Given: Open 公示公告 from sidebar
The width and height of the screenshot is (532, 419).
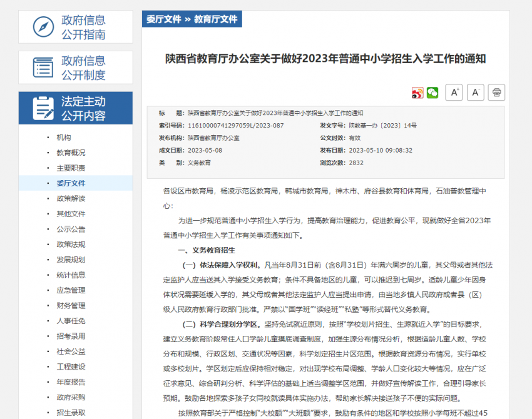Looking at the screenshot, I should (71, 230).
